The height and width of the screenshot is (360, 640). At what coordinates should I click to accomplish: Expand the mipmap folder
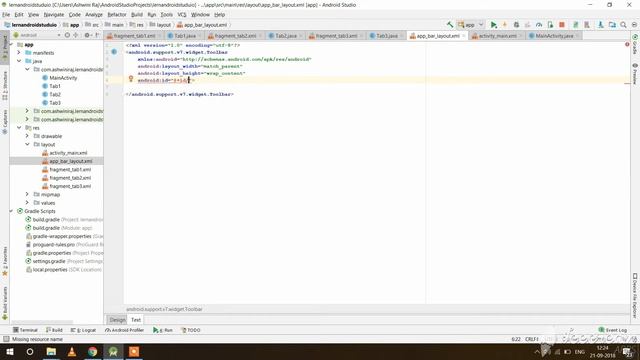[x=27, y=194]
